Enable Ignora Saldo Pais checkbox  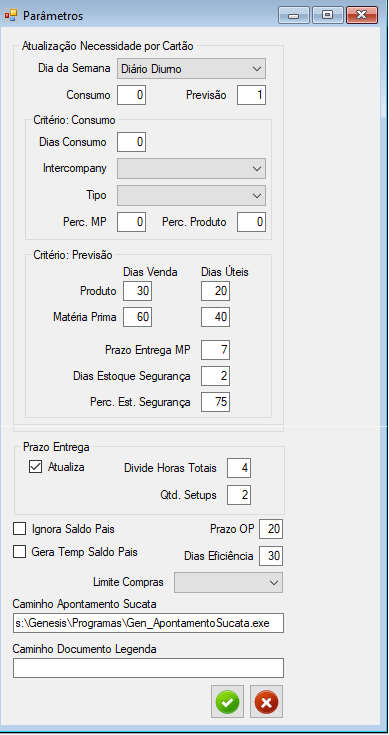tap(20, 529)
